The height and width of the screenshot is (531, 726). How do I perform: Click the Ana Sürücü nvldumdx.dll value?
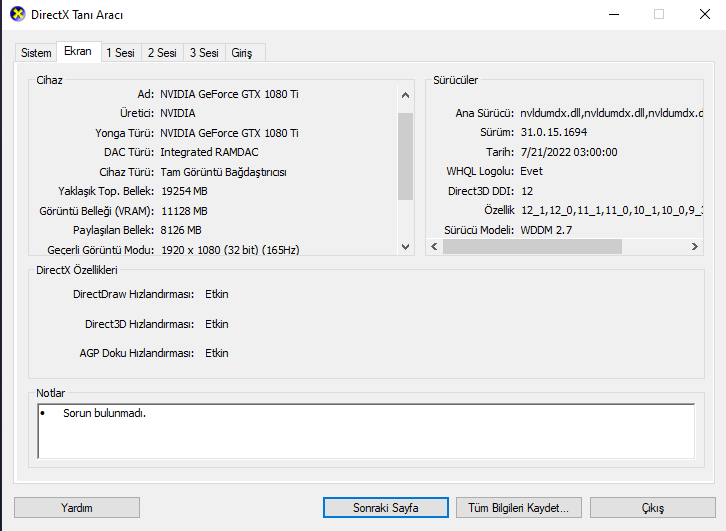click(x=611, y=113)
